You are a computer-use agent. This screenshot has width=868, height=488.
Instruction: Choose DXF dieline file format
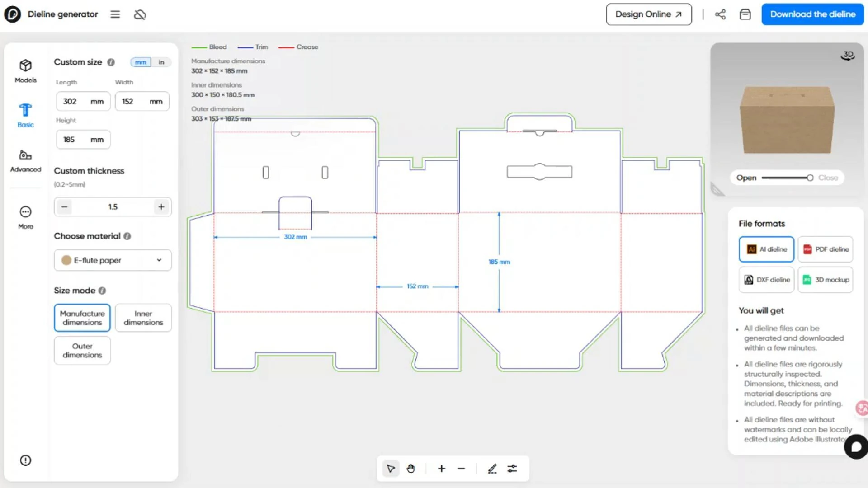point(766,280)
